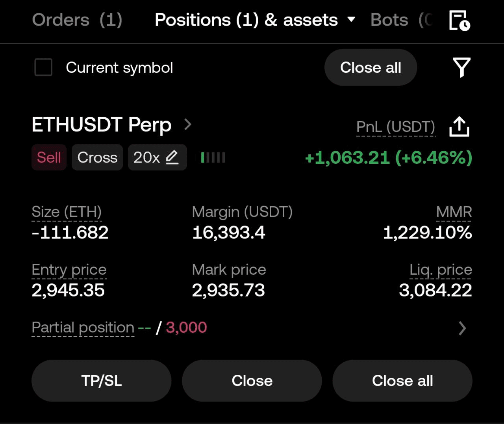Toggle the Current symbol checkbox
The image size is (504, 424).
[x=43, y=67]
